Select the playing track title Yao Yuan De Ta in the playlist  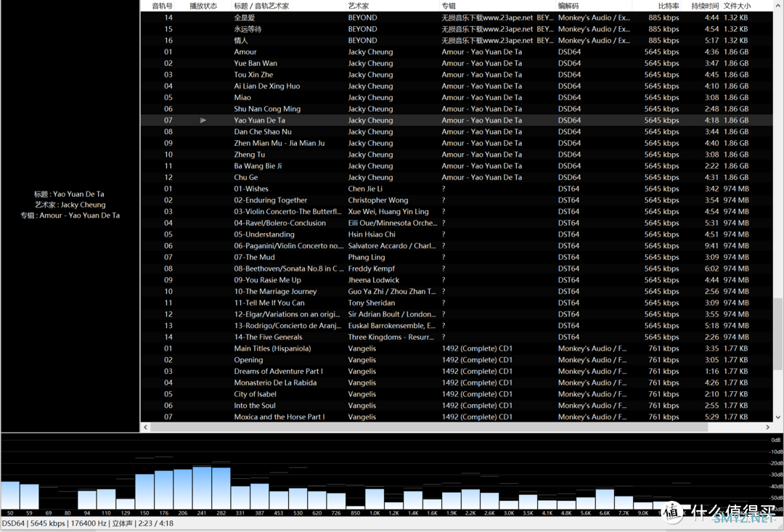tap(259, 120)
